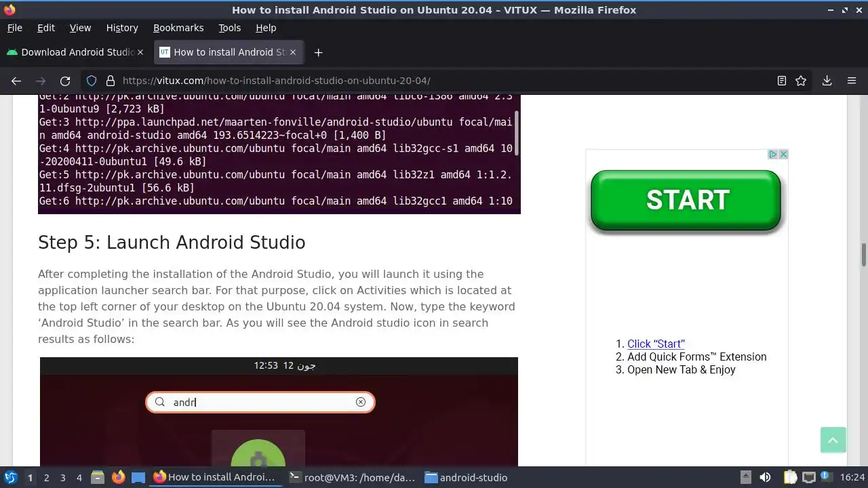Launch Firefox from the panel launcher
The width and height of the screenshot is (868, 488).
[x=118, y=477]
